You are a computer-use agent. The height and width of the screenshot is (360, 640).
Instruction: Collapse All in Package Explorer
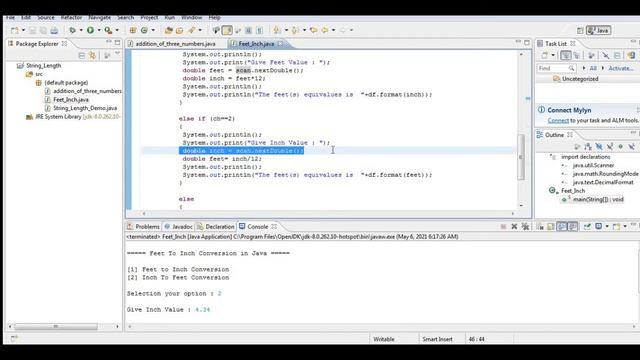coord(82,56)
